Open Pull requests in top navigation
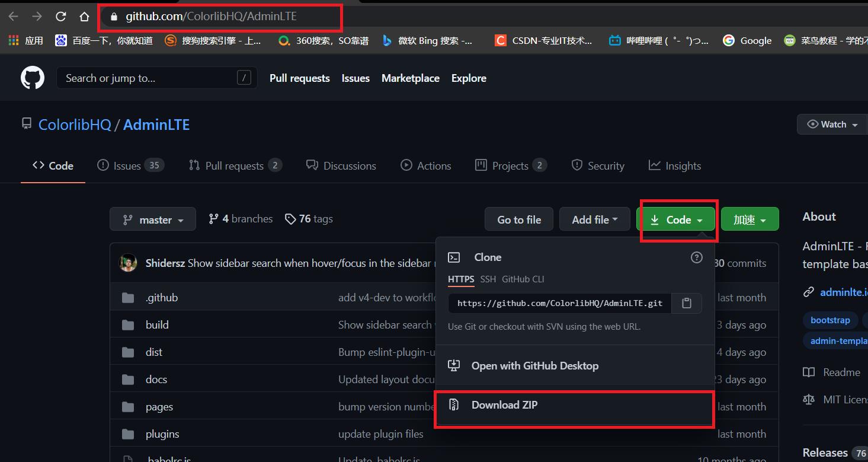Screen dimensions: 868x462 (x=299, y=78)
